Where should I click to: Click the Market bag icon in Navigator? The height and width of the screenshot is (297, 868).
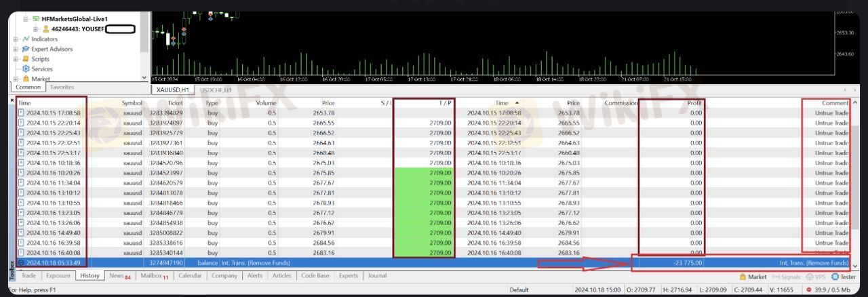(26, 79)
